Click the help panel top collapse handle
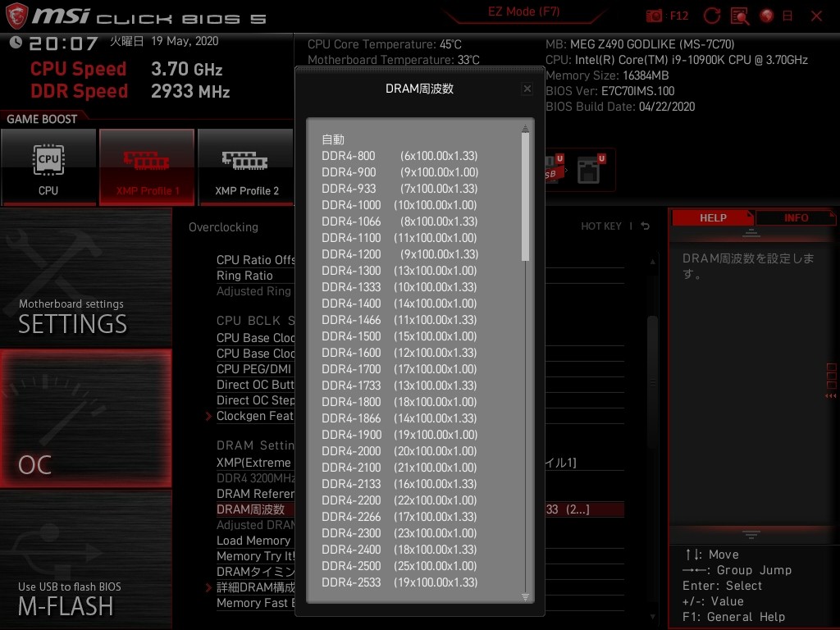Screen dimensions: 840x630 (751, 234)
